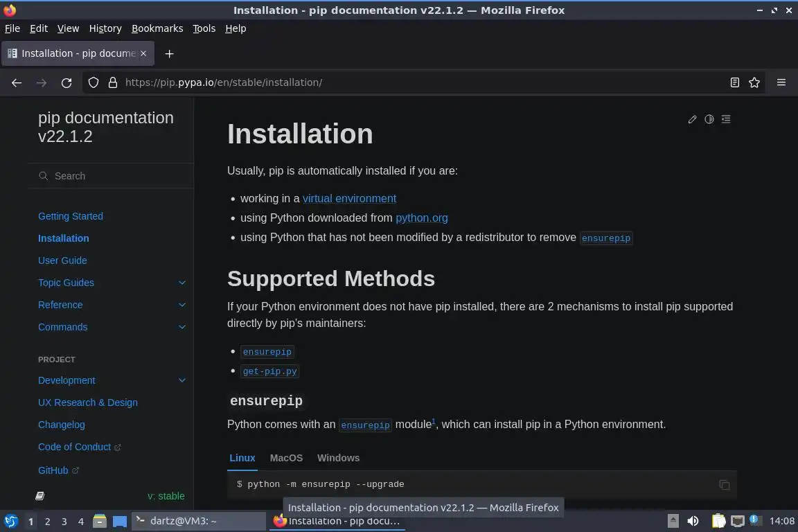Expand the Topic Guides section

181,283
